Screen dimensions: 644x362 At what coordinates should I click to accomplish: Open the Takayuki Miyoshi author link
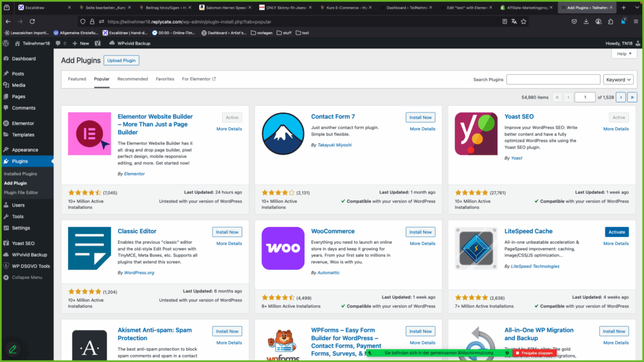(335, 145)
